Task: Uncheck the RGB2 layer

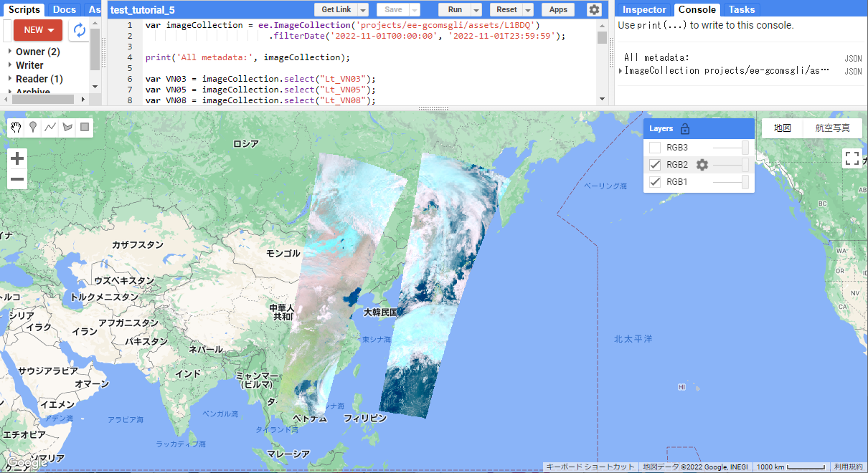Action: coord(655,165)
